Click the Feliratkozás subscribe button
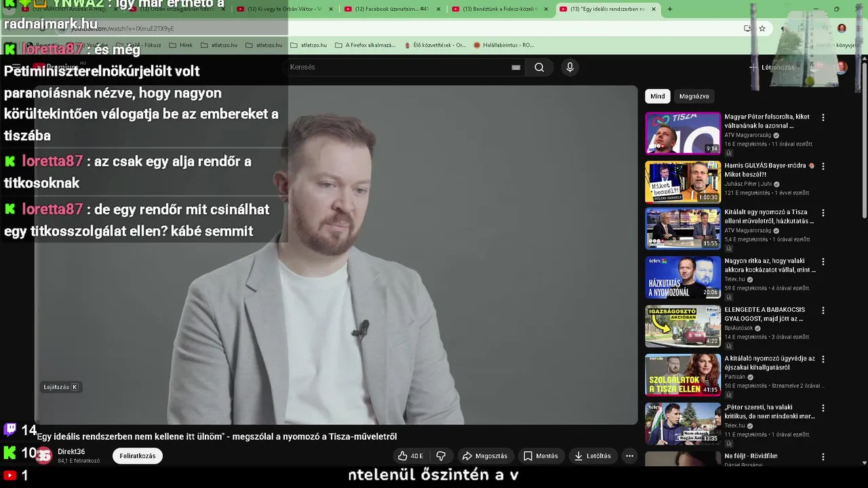This screenshot has height=488, width=868. tap(138, 456)
